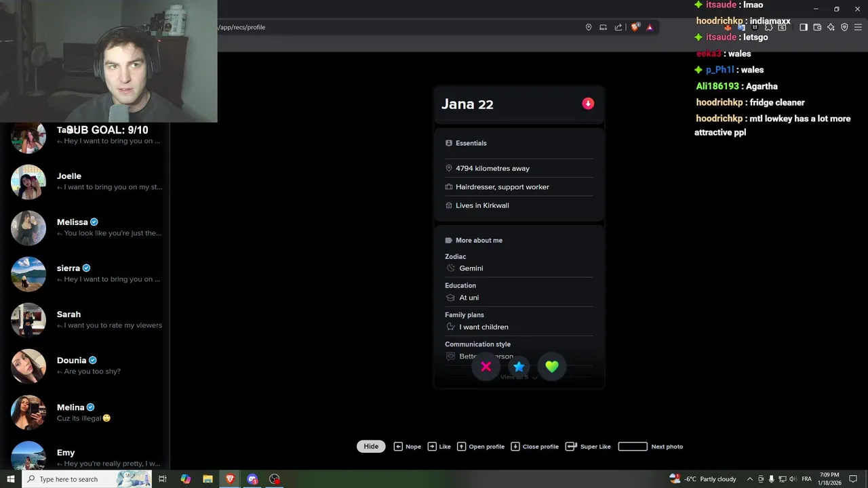The height and width of the screenshot is (488, 868).
Task: Click Sarah's profile thumbnail
Action: (x=28, y=320)
